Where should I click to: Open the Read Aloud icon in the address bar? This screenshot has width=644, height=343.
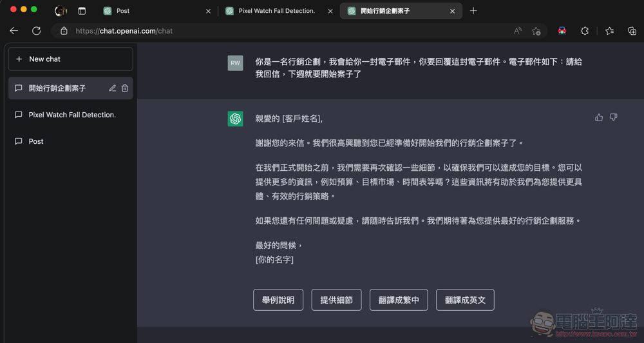(x=518, y=31)
